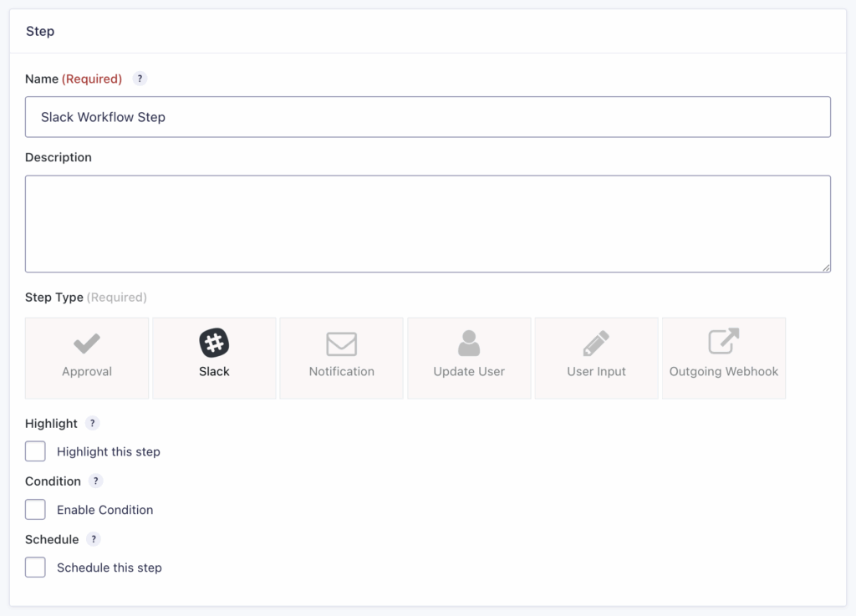
Task: Click into the Description text area
Action: coord(428,221)
